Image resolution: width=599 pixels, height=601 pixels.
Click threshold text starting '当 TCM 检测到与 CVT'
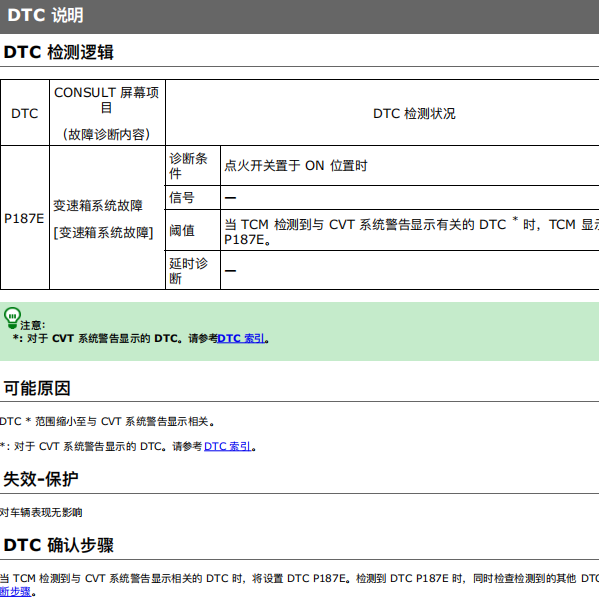411,232
